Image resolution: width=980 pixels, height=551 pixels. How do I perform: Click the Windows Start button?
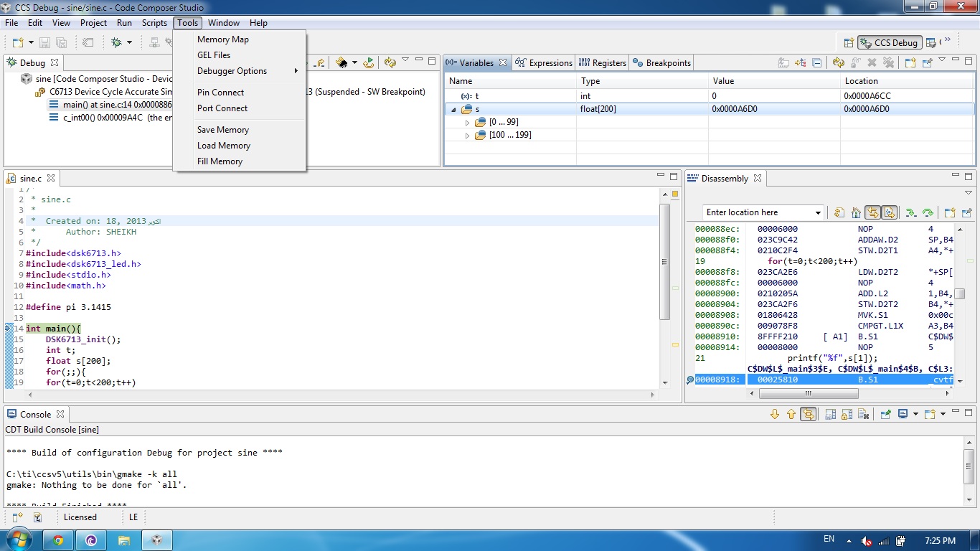tap(19, 540)
